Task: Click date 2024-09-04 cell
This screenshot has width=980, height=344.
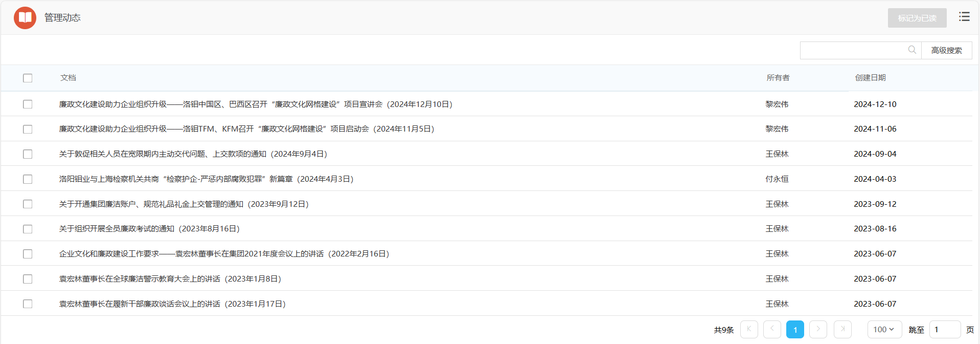Action: click(875, 154)
